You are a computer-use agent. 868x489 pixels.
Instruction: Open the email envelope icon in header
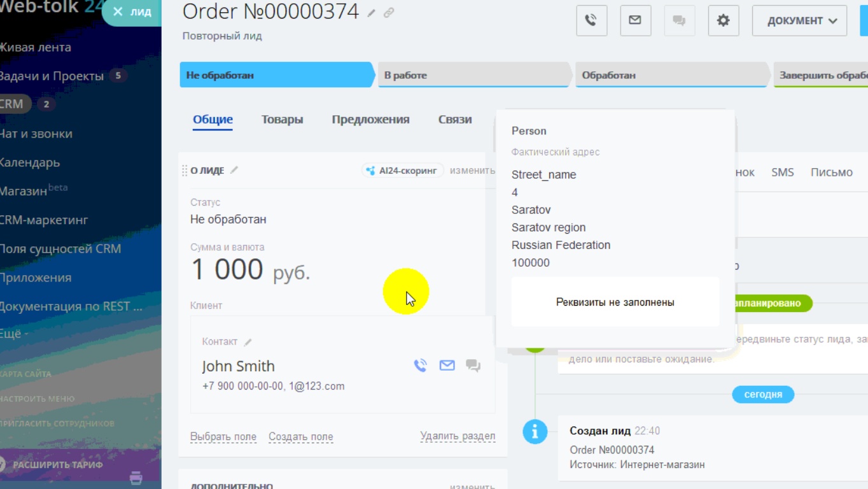635,20
